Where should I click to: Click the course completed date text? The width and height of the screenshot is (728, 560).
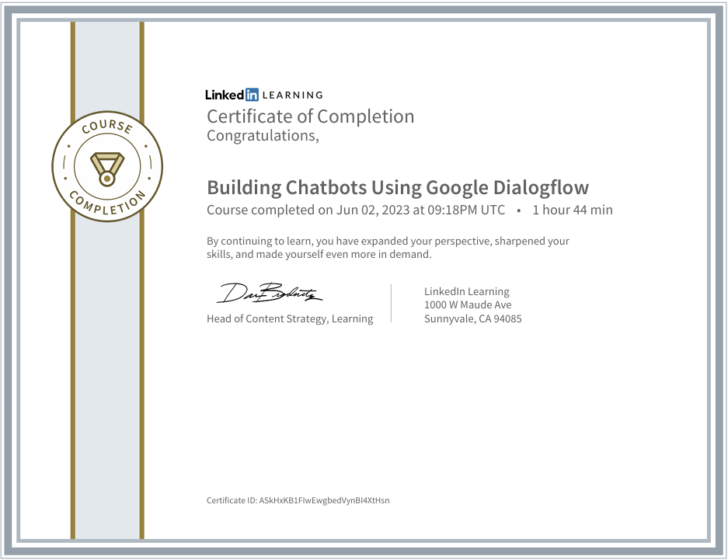pos(356,210)
